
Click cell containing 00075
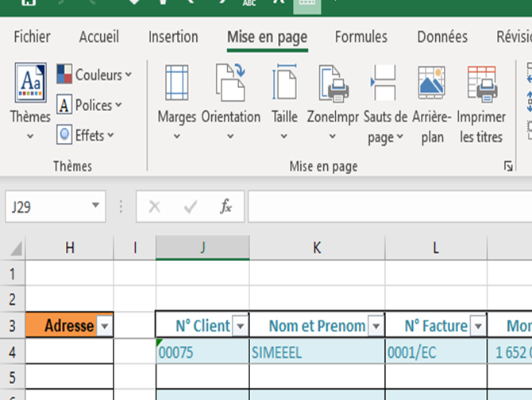(202, 352)
